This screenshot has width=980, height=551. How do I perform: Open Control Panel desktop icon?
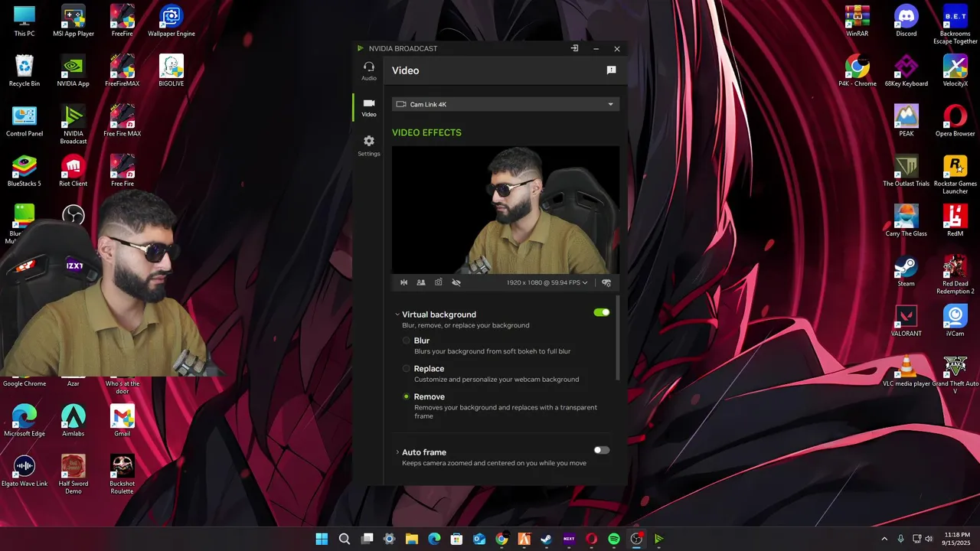[24, 121]
